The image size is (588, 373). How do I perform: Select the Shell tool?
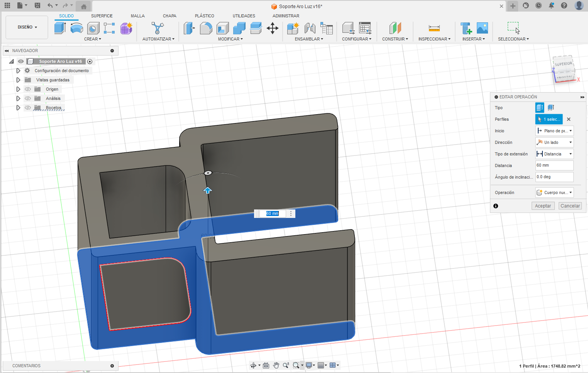pos(222,28)
